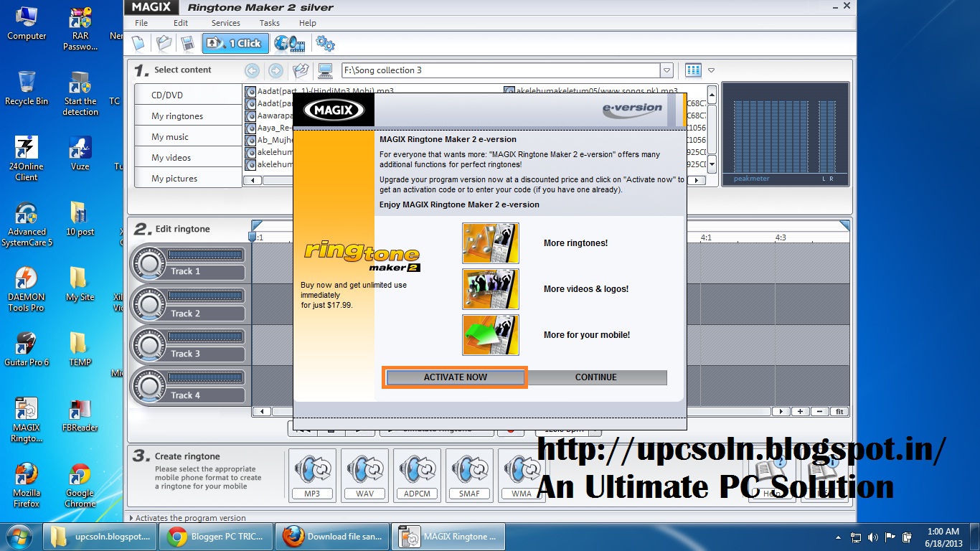Go forward with the right arrow navigation icon
Image resolution: width=980 pixels, height=551 pixels.
point(275,70)
